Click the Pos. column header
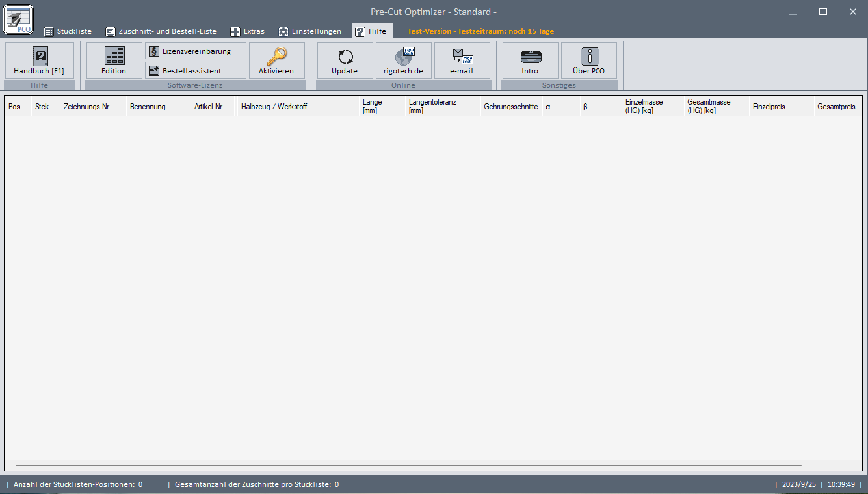This screenshot has height=494, width=868. [19, 107]
